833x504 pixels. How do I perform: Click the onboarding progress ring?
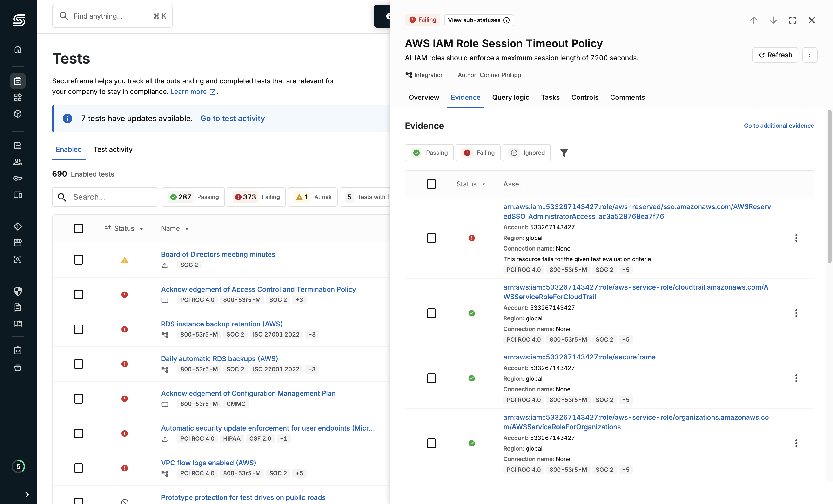coord(18,466)
